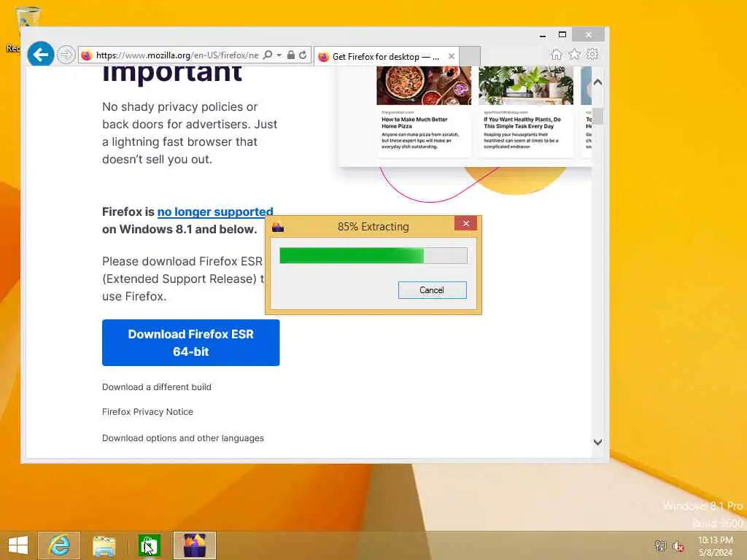Click the search magnifier in the address bar

pos(268,55)
